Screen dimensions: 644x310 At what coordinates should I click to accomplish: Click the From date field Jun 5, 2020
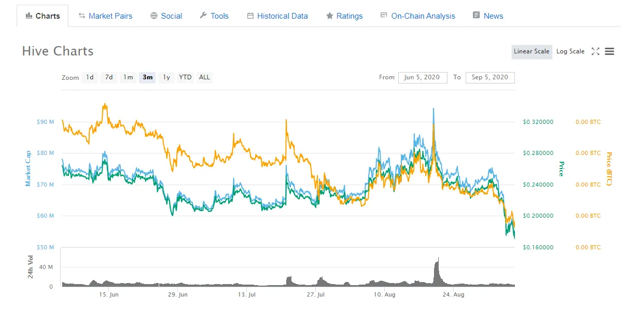click(x=423, y=77)
